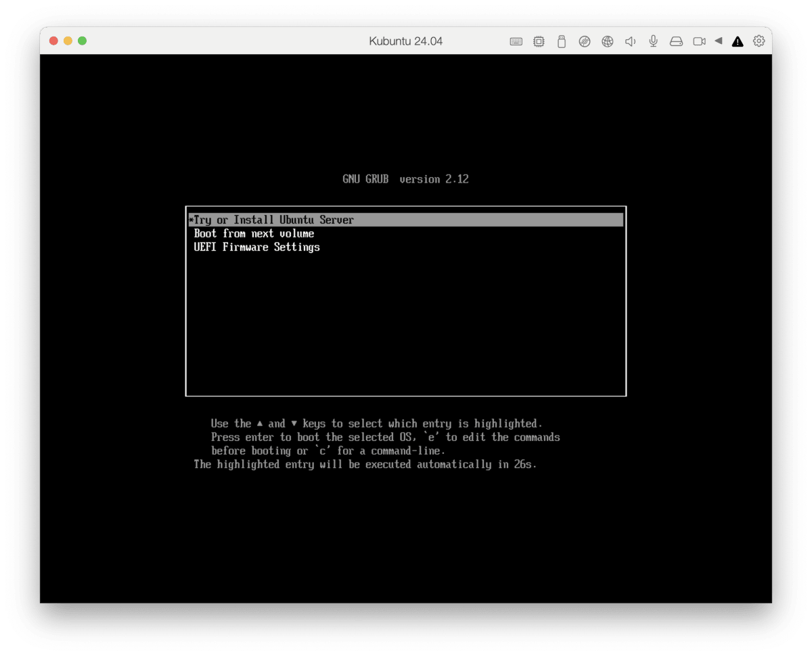This screenshot has width=812, height=656.
Task: Open the hard disk drive icon
Action: [x=676, y=41]
